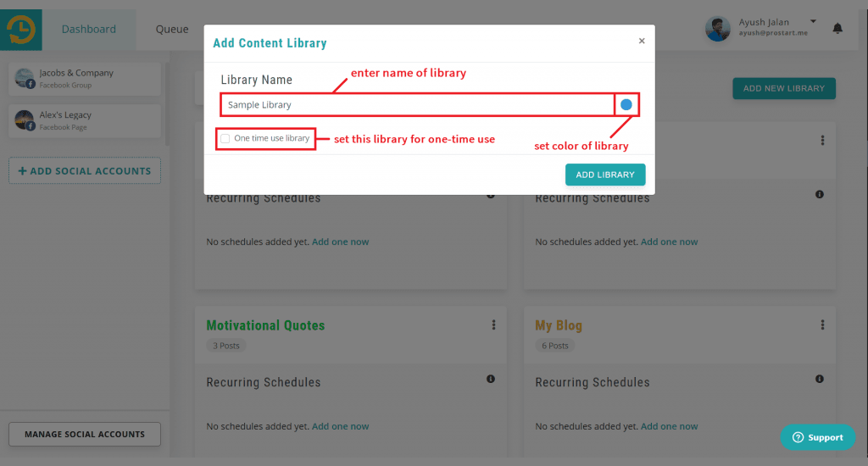Open the Support chat widget
The height and width of the screenshot is (466, 868).
[817, 437]
